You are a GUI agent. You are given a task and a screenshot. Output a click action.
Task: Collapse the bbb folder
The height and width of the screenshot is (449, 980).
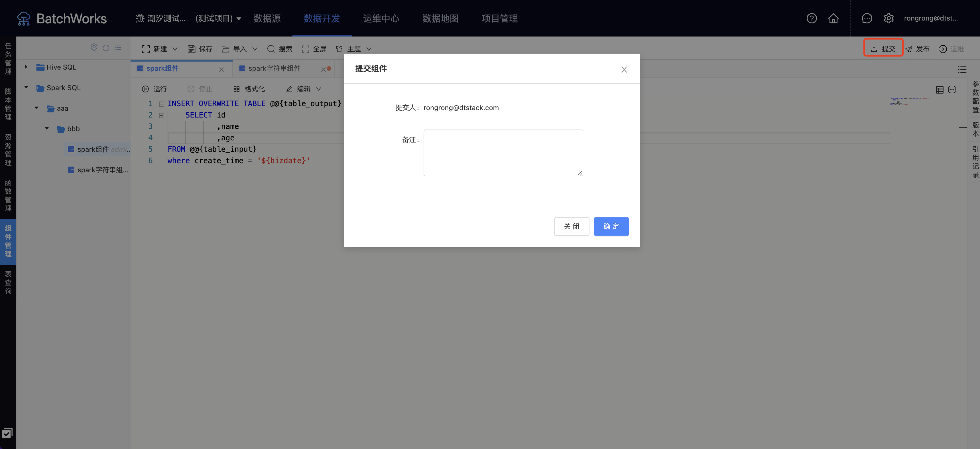[x=47, y=129]
